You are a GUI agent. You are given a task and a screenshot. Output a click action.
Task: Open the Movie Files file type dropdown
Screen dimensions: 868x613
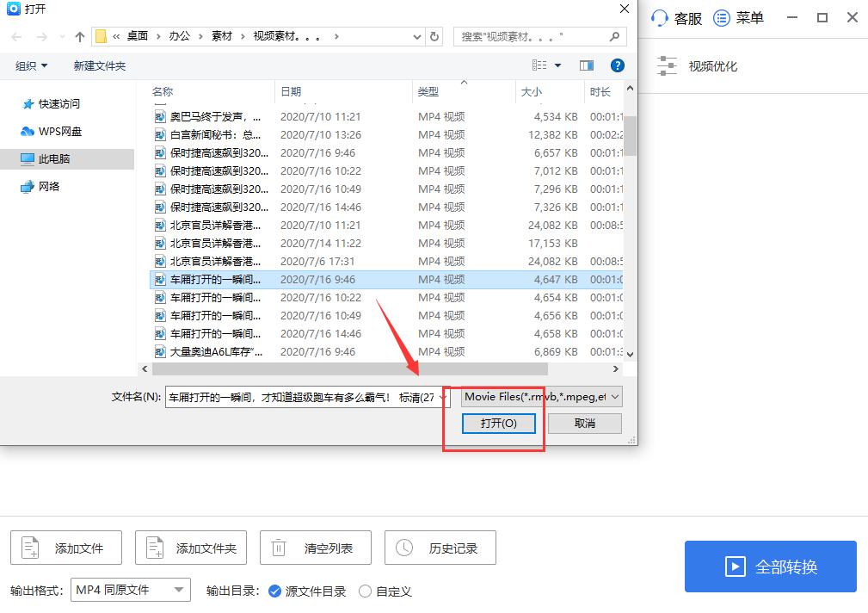[x=542, y=396]
